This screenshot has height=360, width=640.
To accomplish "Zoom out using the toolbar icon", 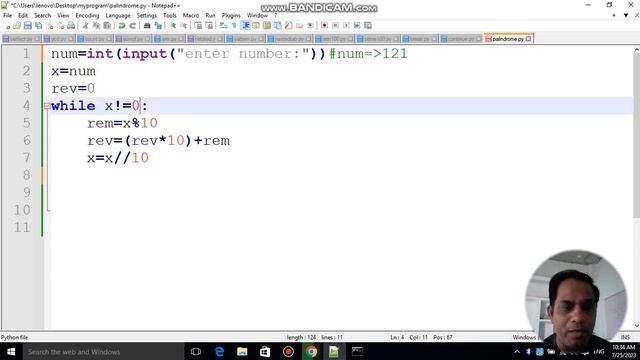I will pyautogui.click(x=184, y=25).
